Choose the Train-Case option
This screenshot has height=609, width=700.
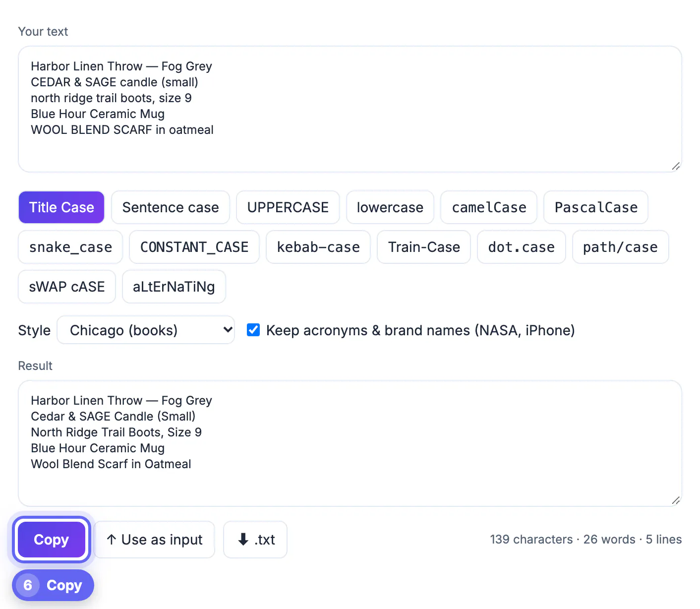(424, 247)
